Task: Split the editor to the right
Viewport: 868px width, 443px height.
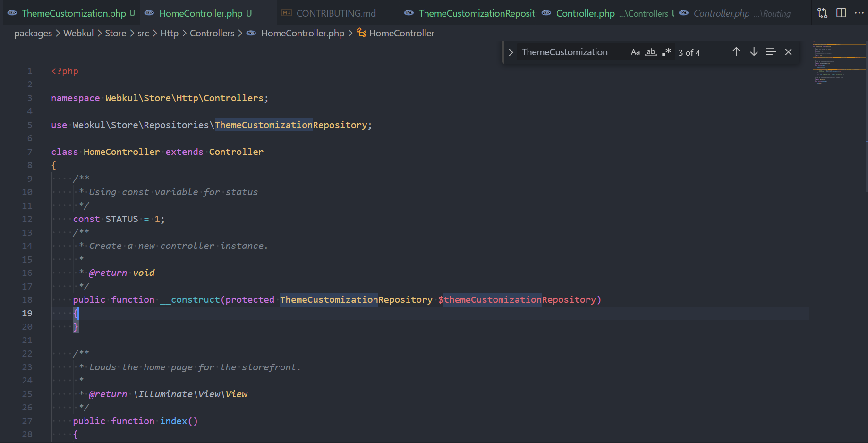Action: pos(841,13)
